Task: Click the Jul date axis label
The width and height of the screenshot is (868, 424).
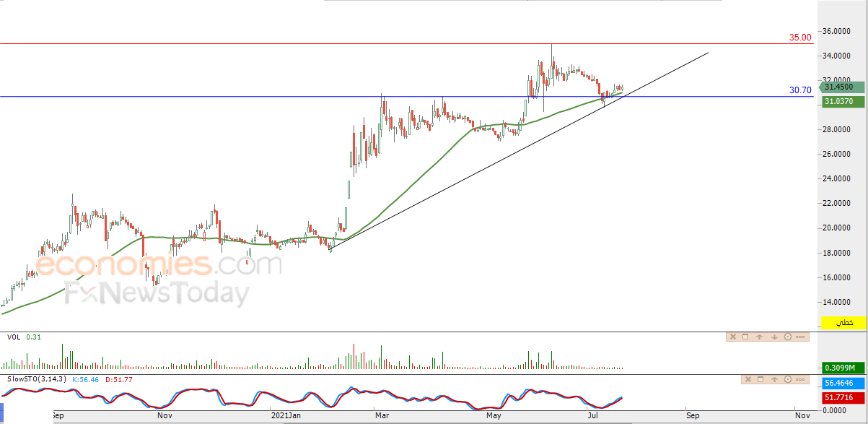Action: (594, 415)
